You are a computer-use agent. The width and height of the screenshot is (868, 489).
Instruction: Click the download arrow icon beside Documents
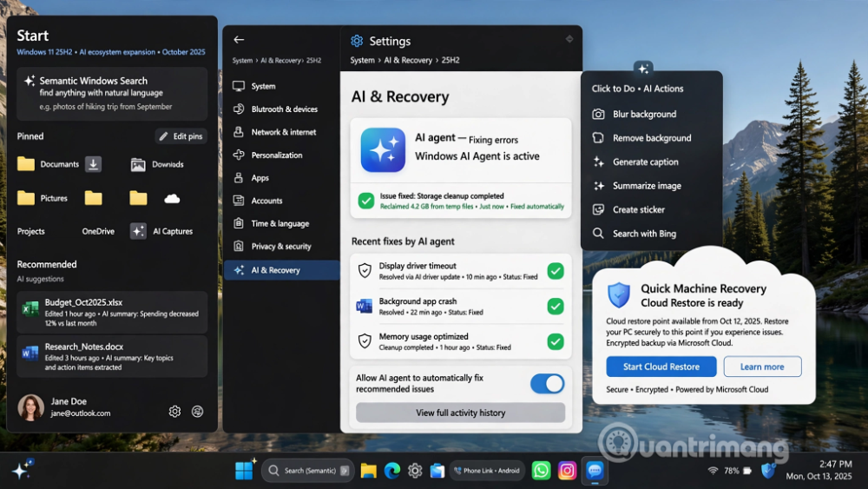point(93,164)
